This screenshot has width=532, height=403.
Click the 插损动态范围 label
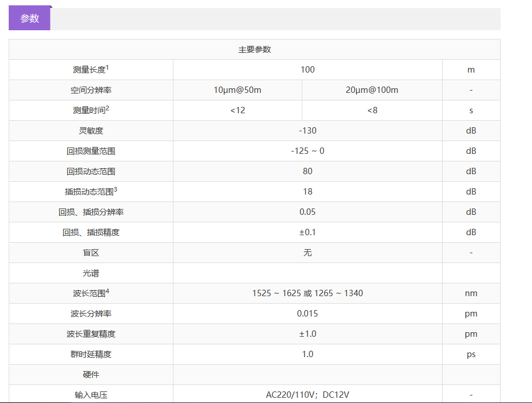(x=91, y=192)
